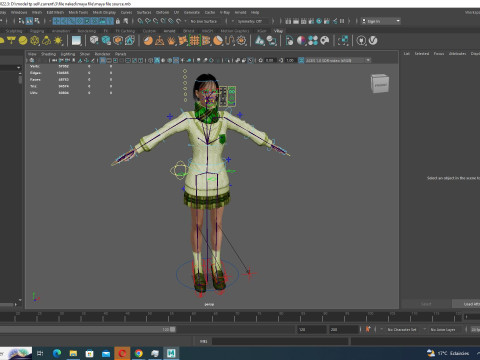480x360 pixels.
Task: Click the Selected tab in Attribute Editor
Action: [x=422, y=53]
